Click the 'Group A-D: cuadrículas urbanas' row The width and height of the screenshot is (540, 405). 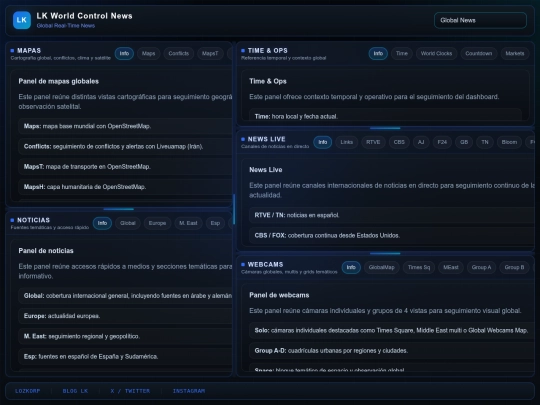point(392,351)
